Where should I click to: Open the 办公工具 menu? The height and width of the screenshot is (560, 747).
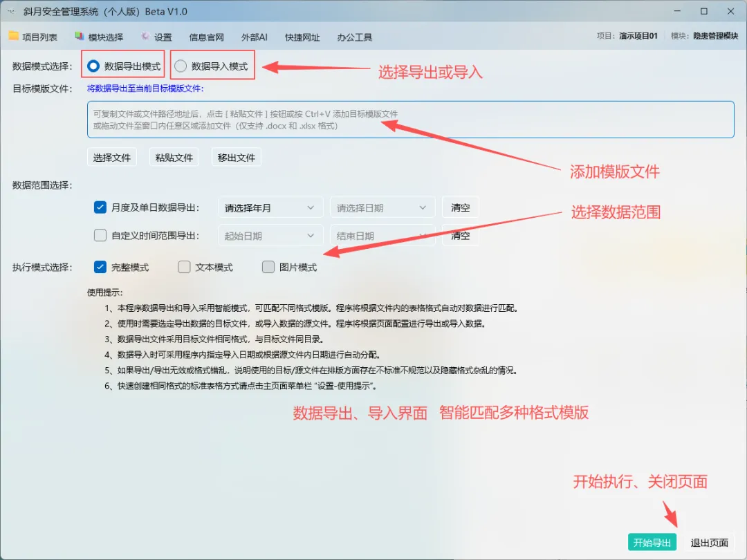(354, 37)
